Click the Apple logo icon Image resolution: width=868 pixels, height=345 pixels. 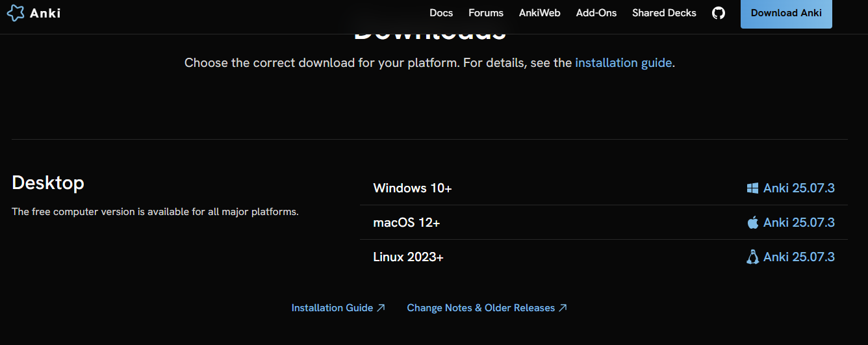click(x=753, y=223)
